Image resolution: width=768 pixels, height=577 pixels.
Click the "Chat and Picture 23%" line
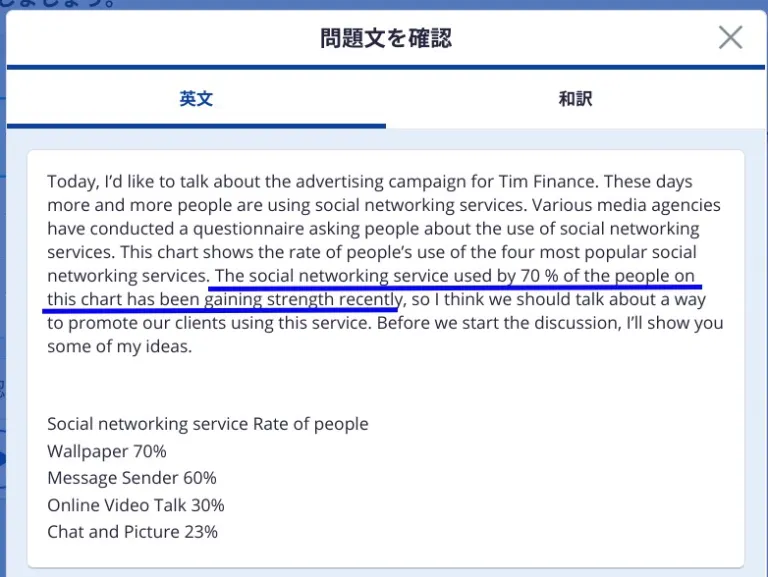tap(132, 532)
